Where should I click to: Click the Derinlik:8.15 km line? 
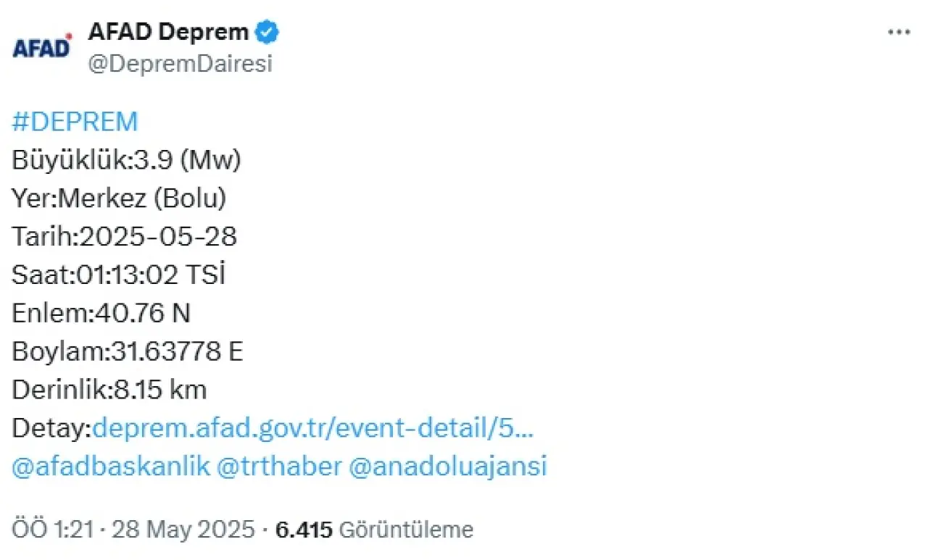(x=109, y=390)
